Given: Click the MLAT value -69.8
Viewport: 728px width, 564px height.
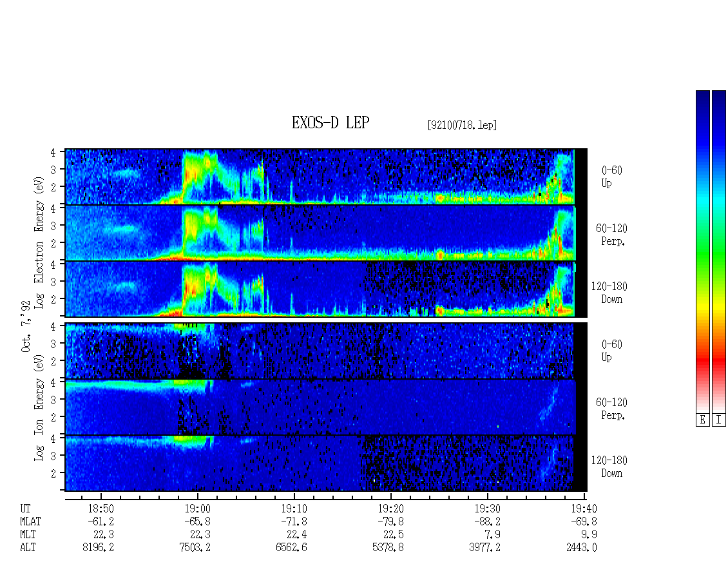Looking at the screenshot, I should pyautogui.click(x=584, y=521).
